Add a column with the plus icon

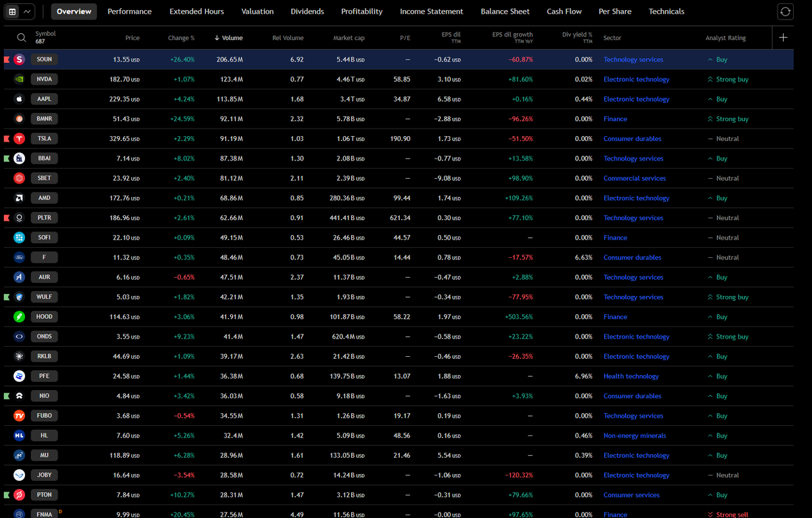[783, 37]
